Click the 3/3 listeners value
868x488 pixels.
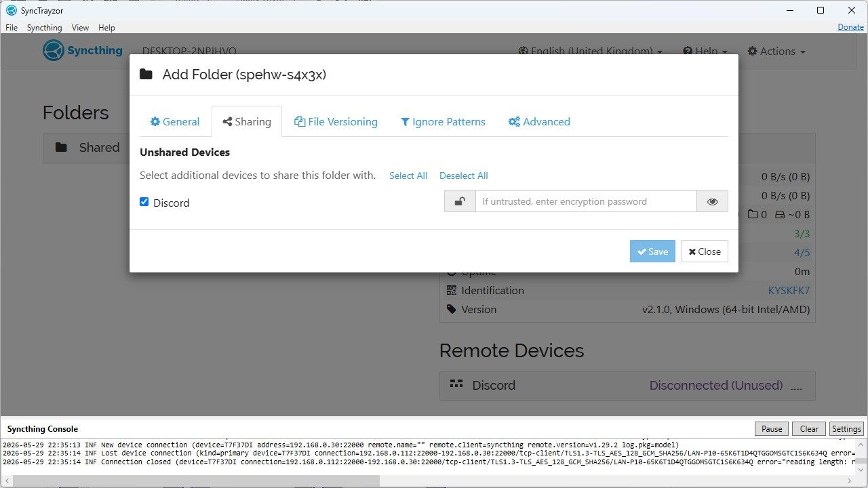tap(802, 233)
